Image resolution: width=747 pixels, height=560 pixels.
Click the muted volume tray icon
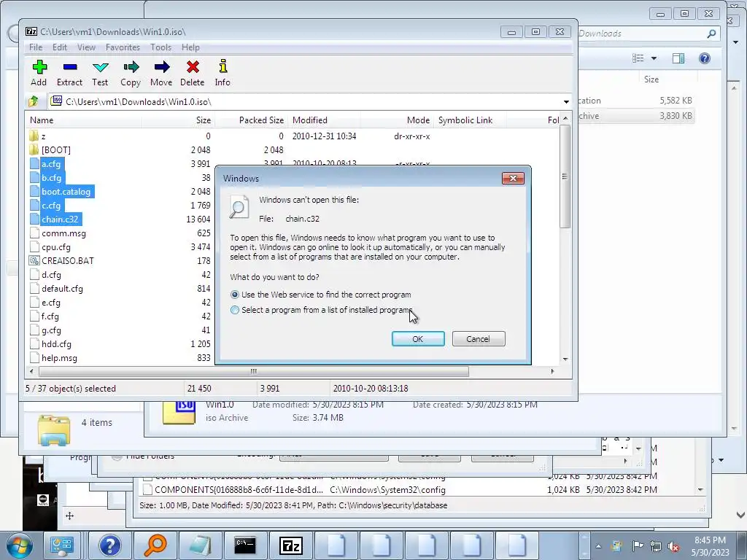coord(673,547)
